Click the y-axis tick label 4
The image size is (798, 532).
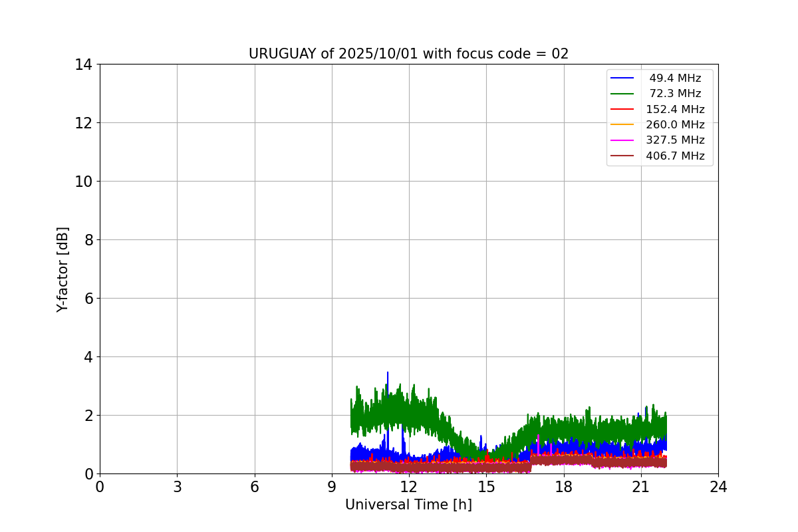(88, 357)
